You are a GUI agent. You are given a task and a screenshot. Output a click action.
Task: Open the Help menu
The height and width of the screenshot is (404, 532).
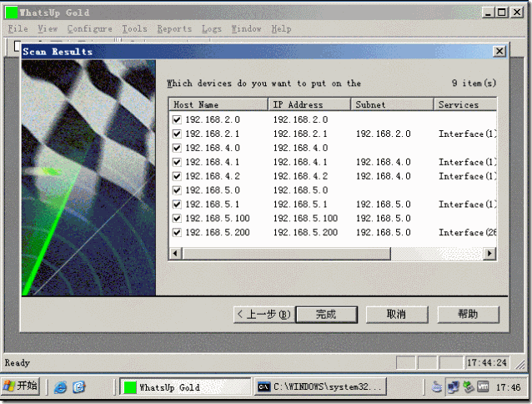281,29
